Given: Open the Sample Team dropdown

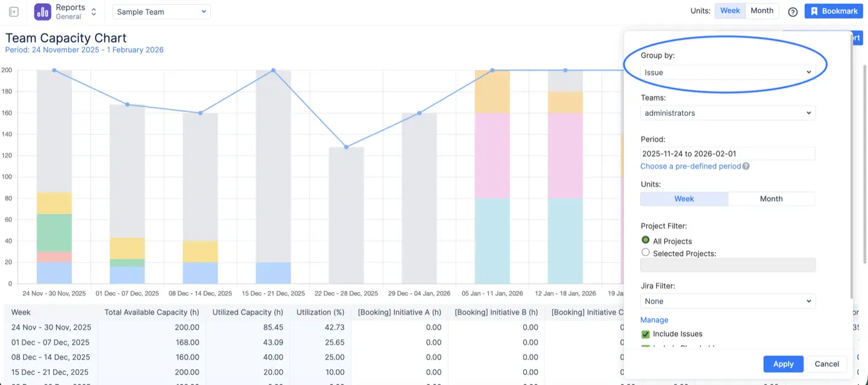Looking at the screenshot, I should coord(161,11).
